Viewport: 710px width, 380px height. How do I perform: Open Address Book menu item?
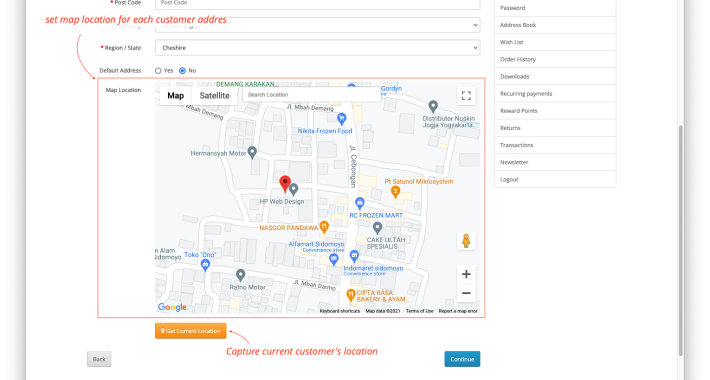click(x=555, y=25)
